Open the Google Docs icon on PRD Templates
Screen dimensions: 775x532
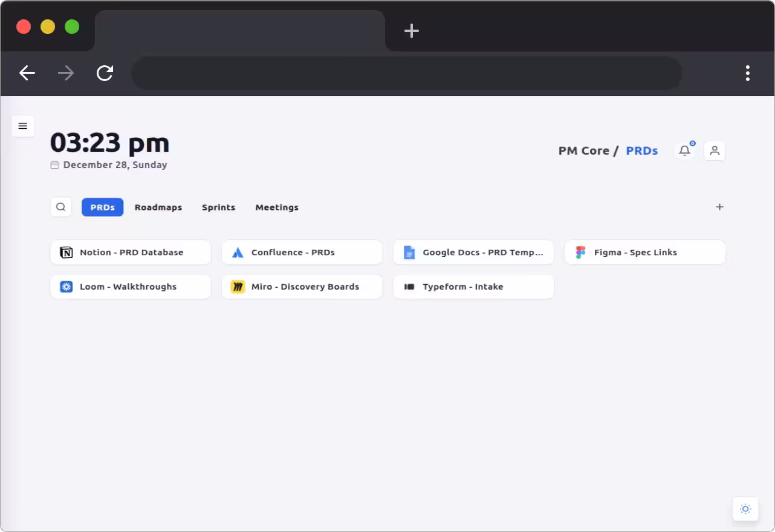click(x=409, y=252)
